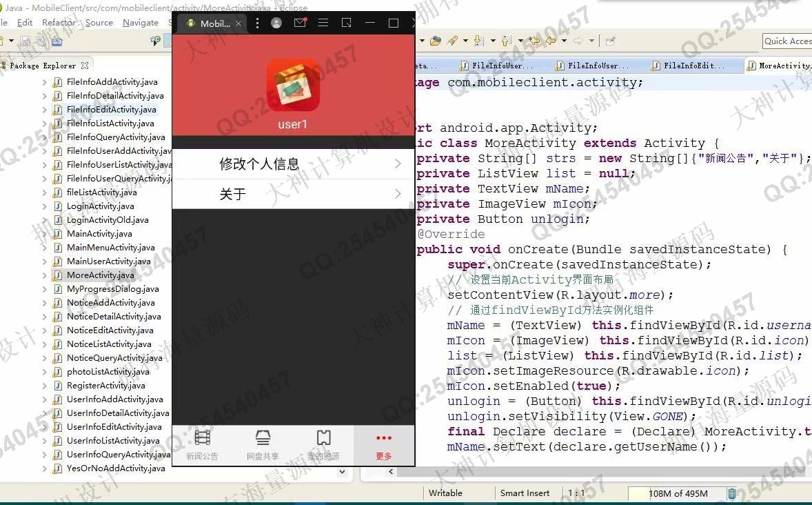The width and height of the screenshot is (812, 505).
Task: Click the Previous Annotation toolbar icon
Action: (x=506, y=41)
